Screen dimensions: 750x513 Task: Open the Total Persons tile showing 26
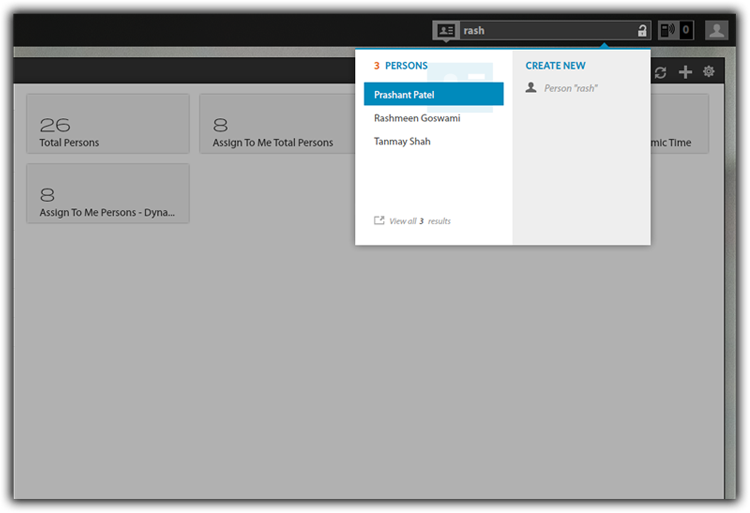coord(108,124)
